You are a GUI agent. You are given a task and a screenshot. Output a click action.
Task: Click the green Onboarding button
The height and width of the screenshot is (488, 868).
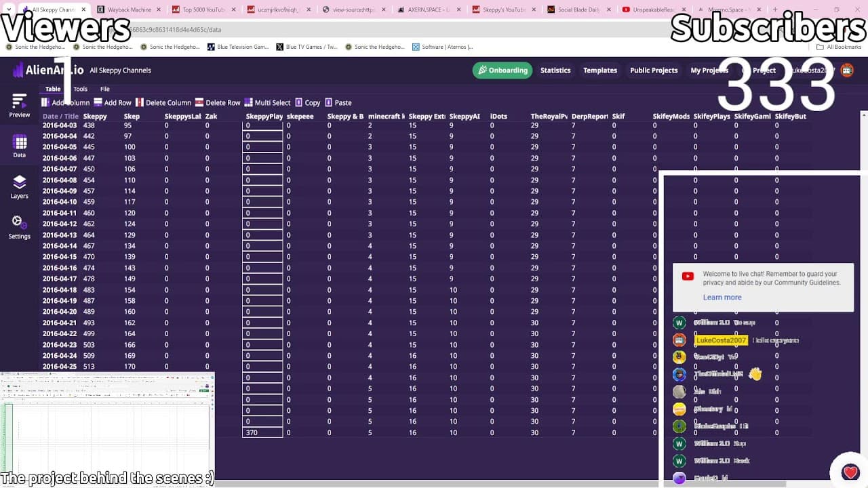coord(502,70)
